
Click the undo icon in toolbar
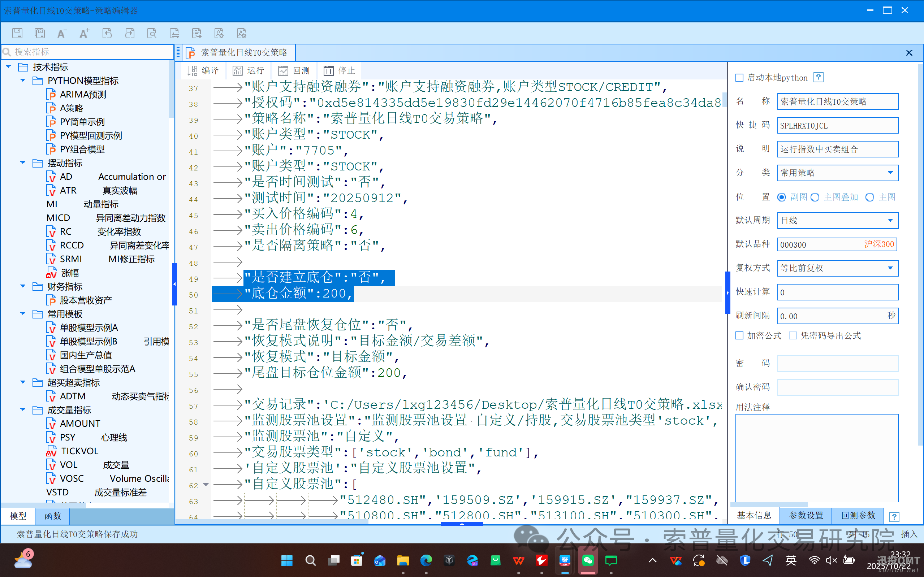tap(107, 33)
